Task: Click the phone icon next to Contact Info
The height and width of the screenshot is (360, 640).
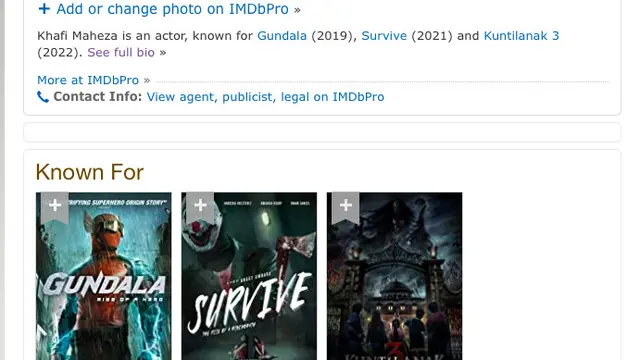Action: [x=43, y=97]
